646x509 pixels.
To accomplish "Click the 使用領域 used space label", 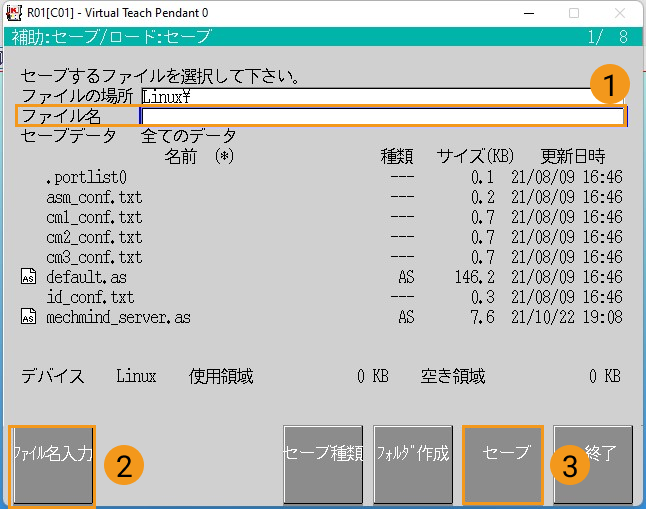I will (221, 376).
